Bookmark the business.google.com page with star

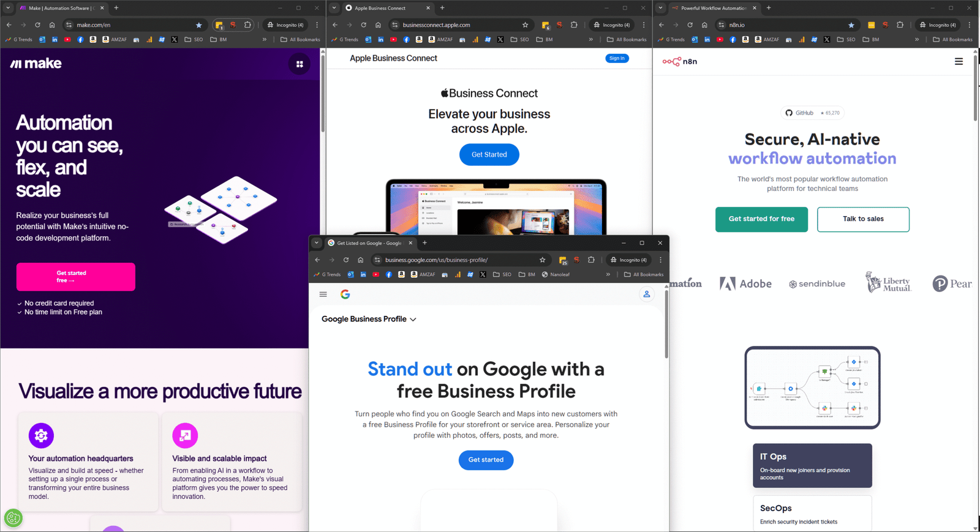tap(542, 260)
